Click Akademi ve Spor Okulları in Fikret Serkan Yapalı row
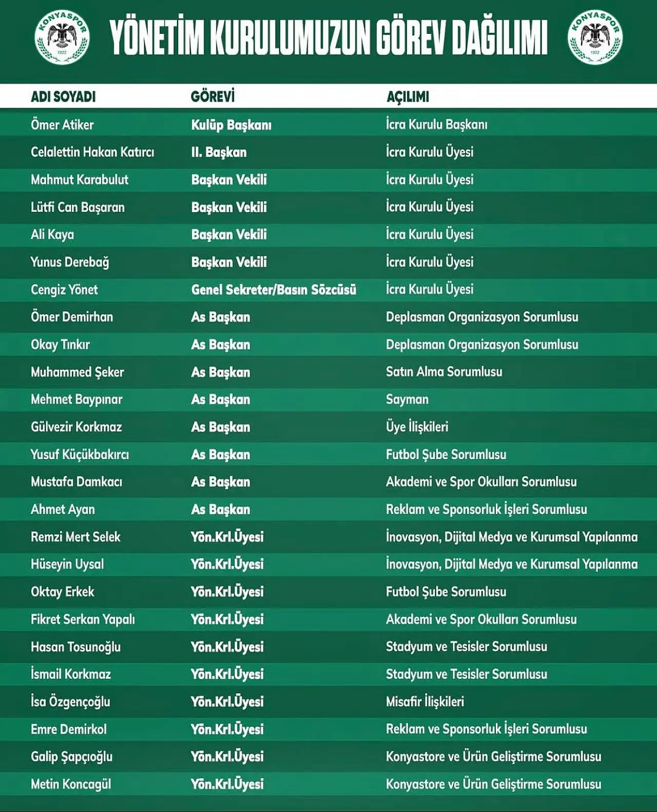The width and height of the screenshot is (657, 812). pos(452,619)
